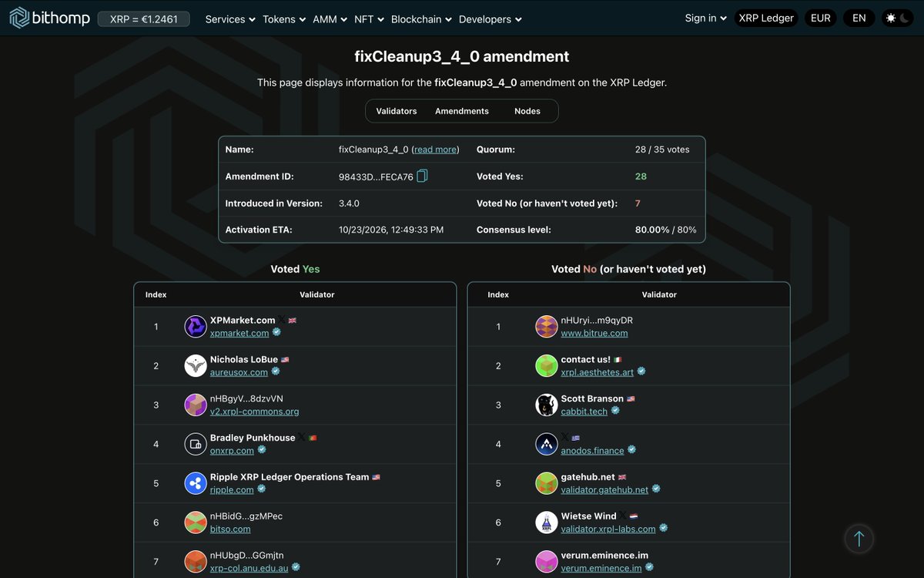Open the Nodes tab
Screen dimensions: 924x578
click(x=527, y=111)
